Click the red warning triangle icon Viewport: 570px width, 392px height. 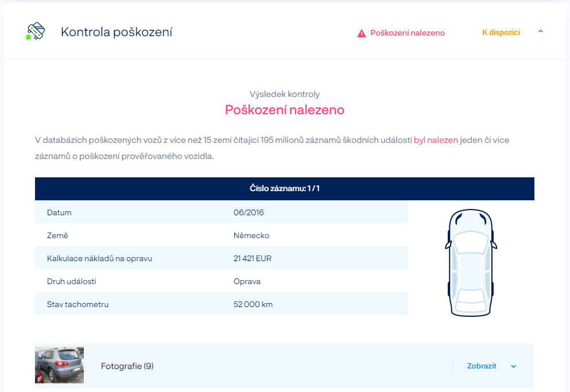[x=361, y=33]
